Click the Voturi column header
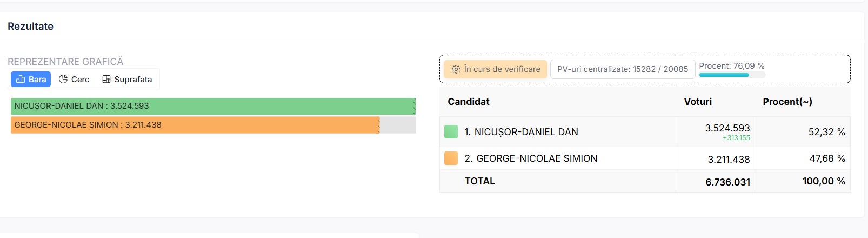This screenshot has width=868, height=238. pyautogui.click(x=698, y=102)
